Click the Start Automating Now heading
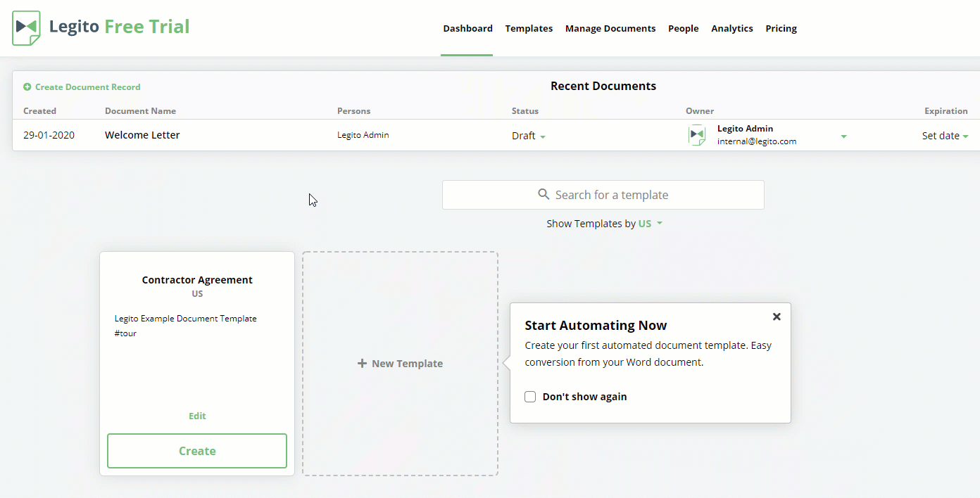This screenshot has width=980, height=498. [x=596, y=326]
